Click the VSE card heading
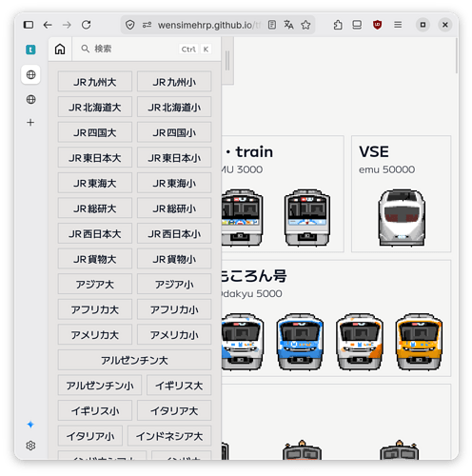 [x=374, y=151]
